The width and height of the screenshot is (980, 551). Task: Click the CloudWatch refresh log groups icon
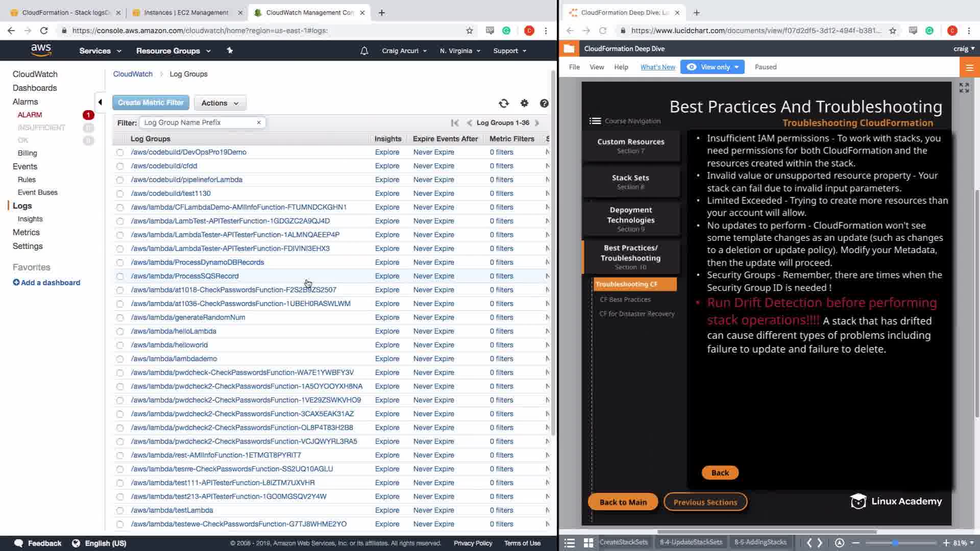(504, 104)
